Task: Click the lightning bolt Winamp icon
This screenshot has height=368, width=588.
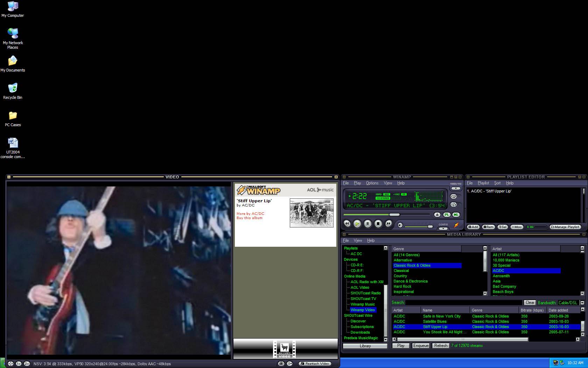Action: click(x=456, y=225)
